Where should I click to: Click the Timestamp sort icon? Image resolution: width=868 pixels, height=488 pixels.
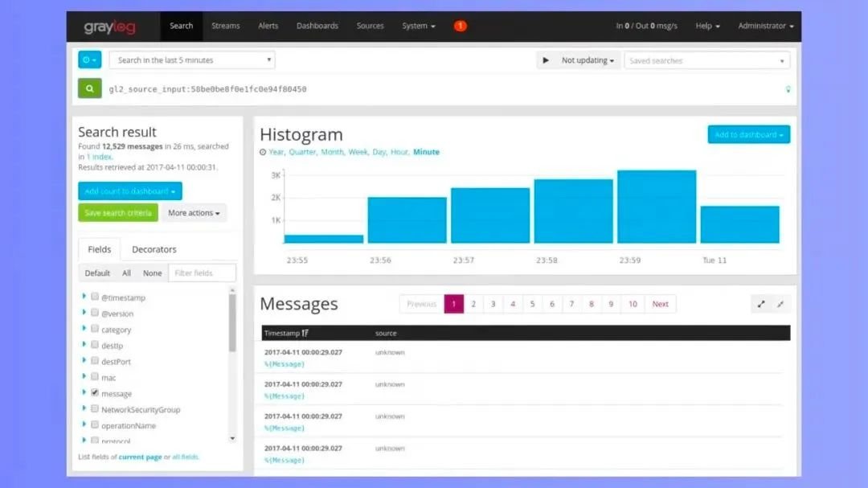point(305,333)
